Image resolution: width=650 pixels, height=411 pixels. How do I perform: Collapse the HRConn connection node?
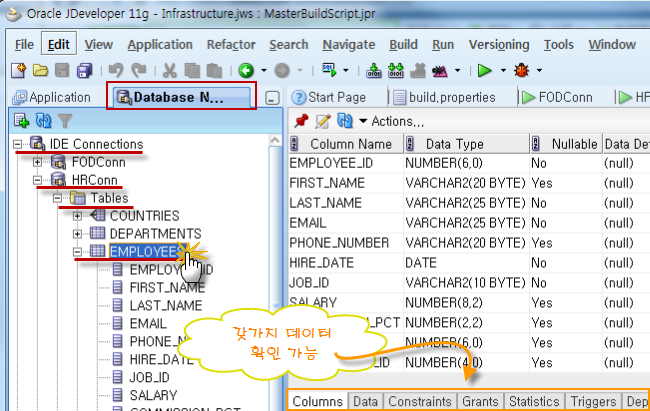37,180
